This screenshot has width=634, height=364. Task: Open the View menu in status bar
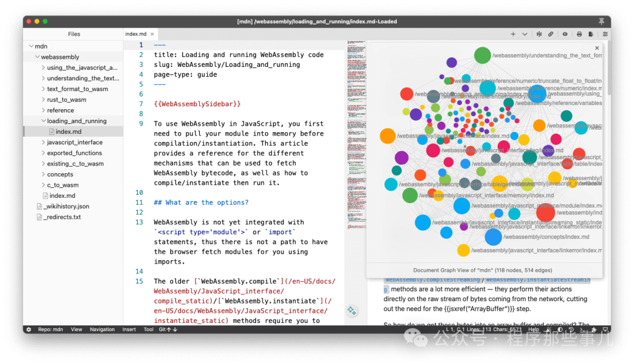pyautogui.click(x=76, y=329)
